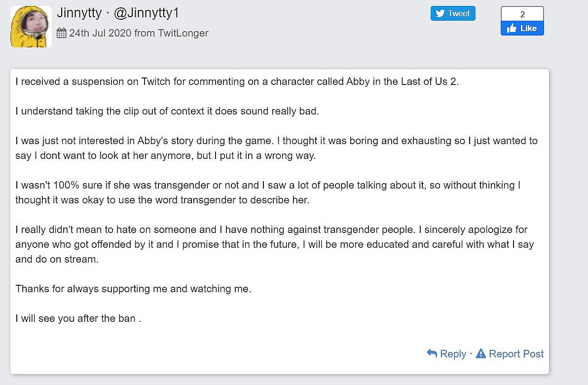The image size is (588, 385).
Task: Click the 'Thanks for always supporting me' line
Action: (x=133, y=289)
